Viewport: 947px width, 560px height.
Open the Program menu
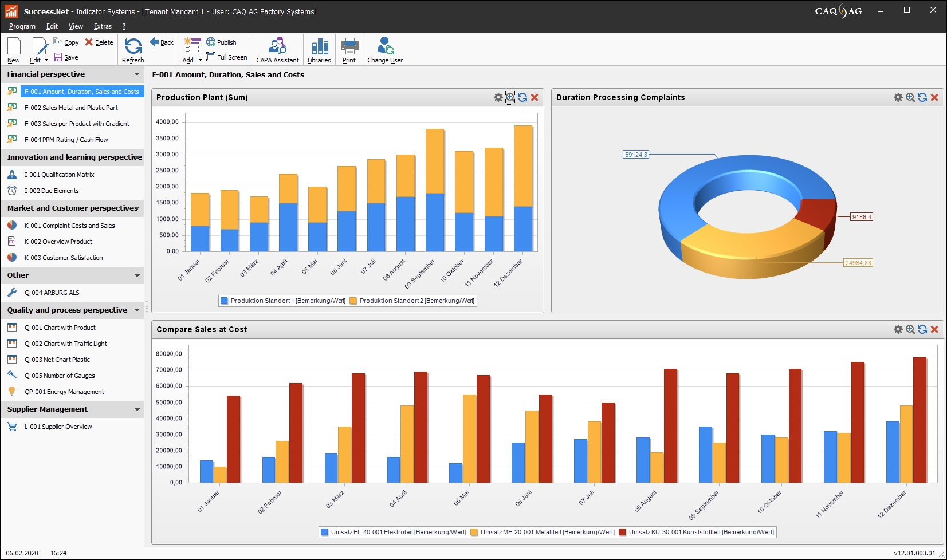click(22, 26)
